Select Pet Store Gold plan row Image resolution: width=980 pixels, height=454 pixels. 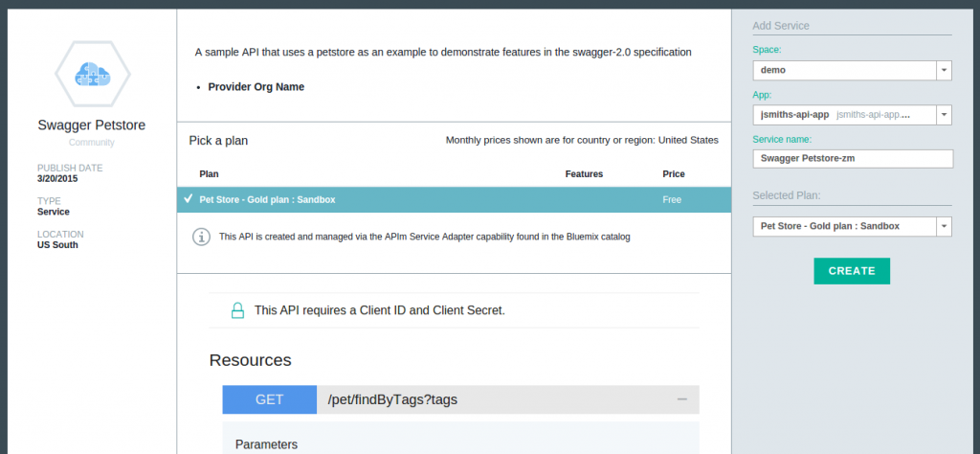pos(454,199)
